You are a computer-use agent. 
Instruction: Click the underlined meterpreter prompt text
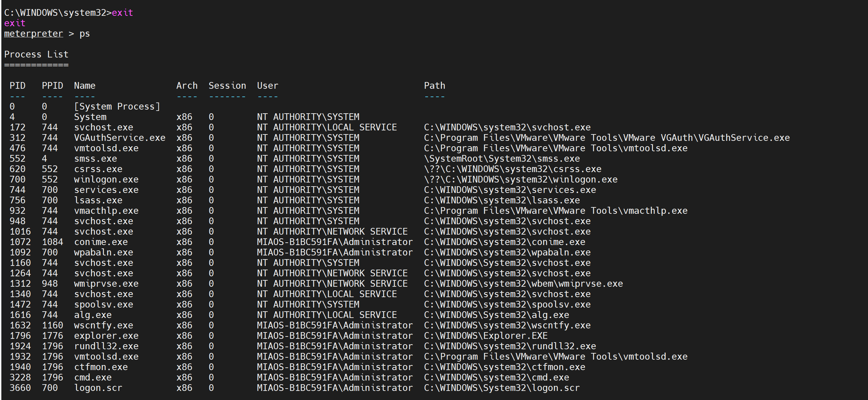click(x=33, y=34)
